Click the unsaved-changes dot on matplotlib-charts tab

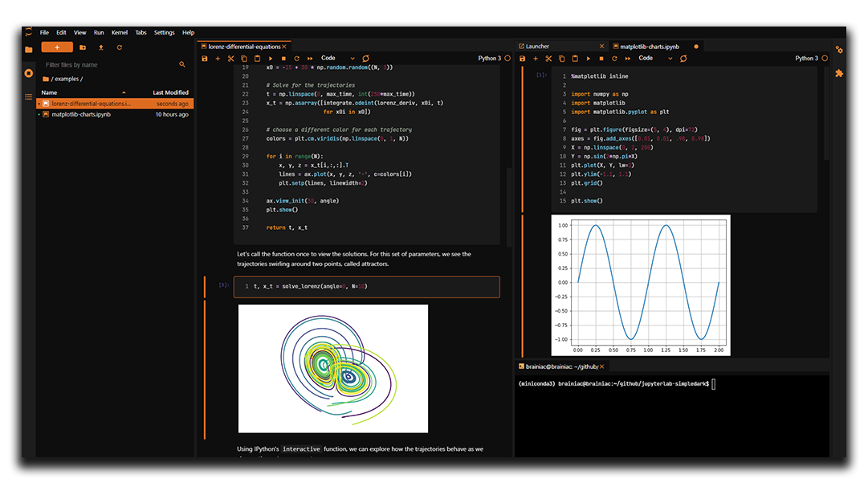[x=696, y=47]
